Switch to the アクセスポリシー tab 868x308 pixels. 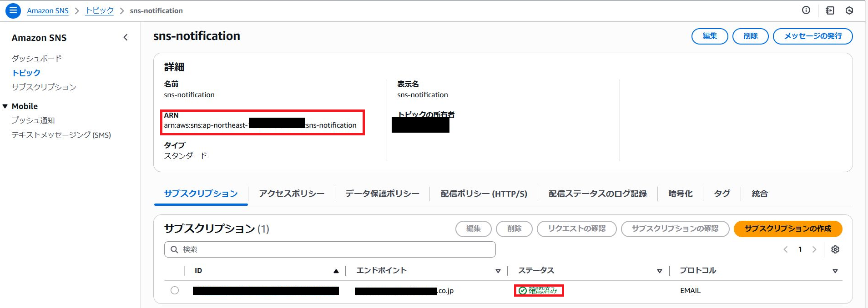292,194
